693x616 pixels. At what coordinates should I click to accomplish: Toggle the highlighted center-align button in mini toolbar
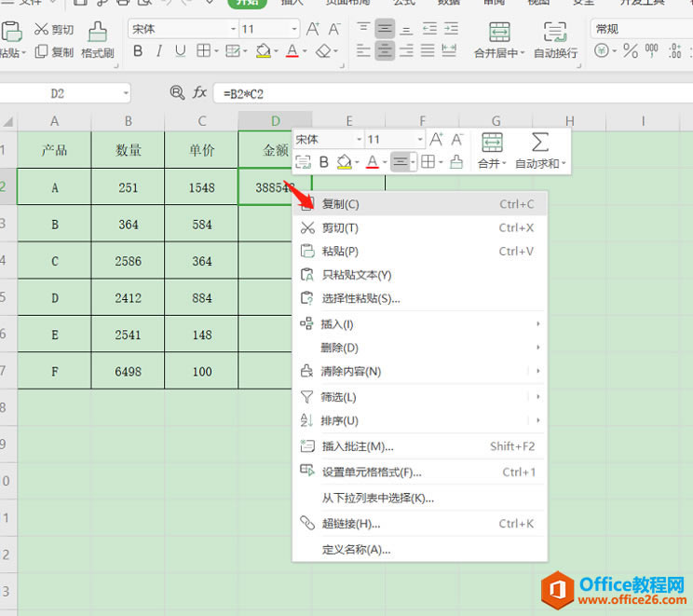[x=400, y=162]
